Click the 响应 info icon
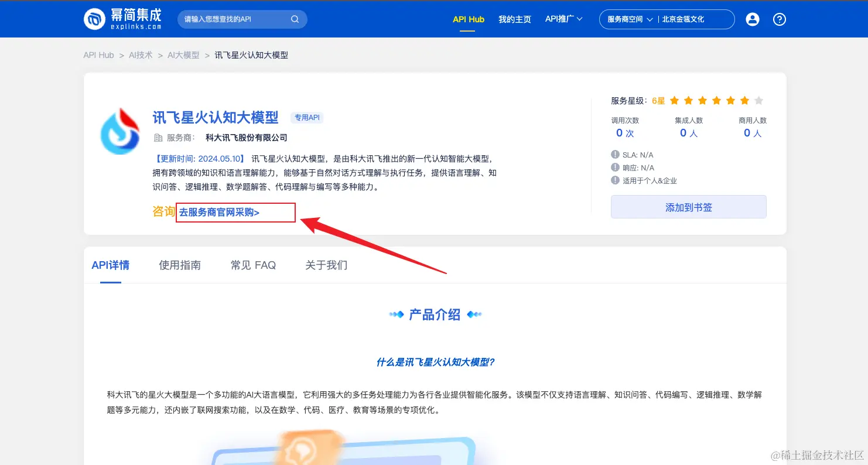This screenshot has height=465, width=868. coord(615,167)
